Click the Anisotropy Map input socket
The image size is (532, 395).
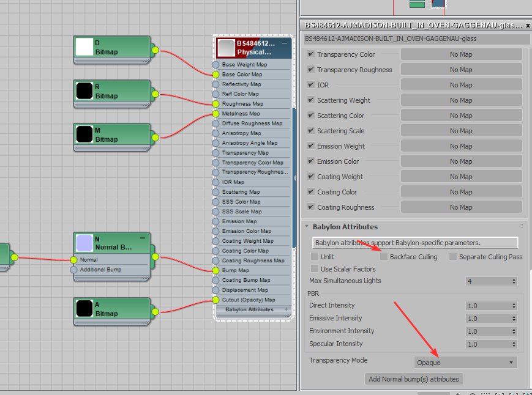[x=215, y=133]
